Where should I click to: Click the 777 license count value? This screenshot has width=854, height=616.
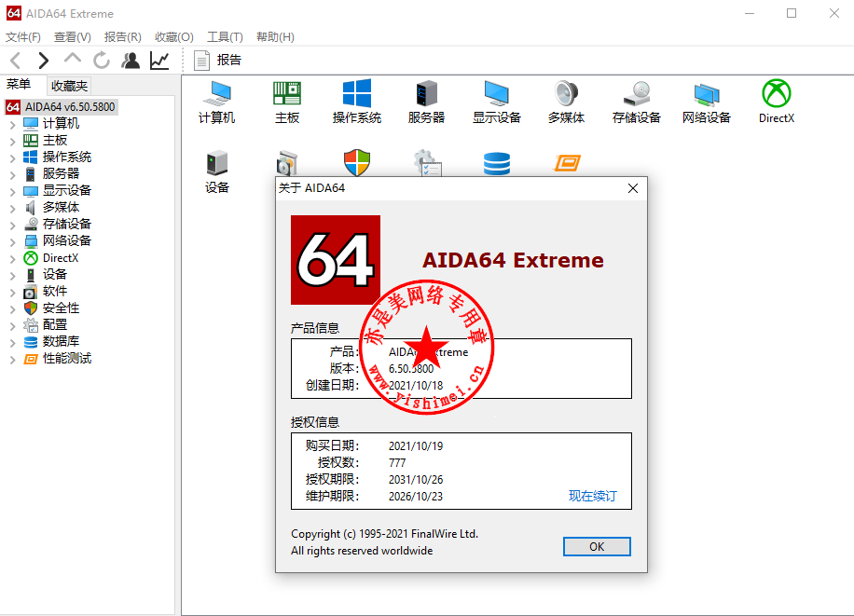[397, 463]
